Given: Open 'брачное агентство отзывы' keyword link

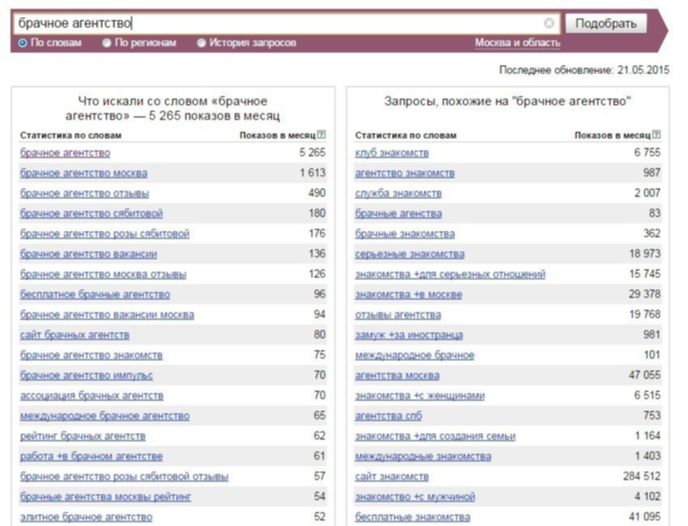Looking at the screenshot, I should click(x=84, y=193).
